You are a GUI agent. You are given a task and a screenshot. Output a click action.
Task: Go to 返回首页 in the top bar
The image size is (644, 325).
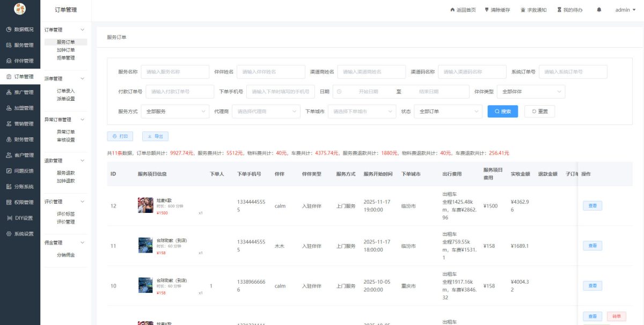(x=463, y=10)
